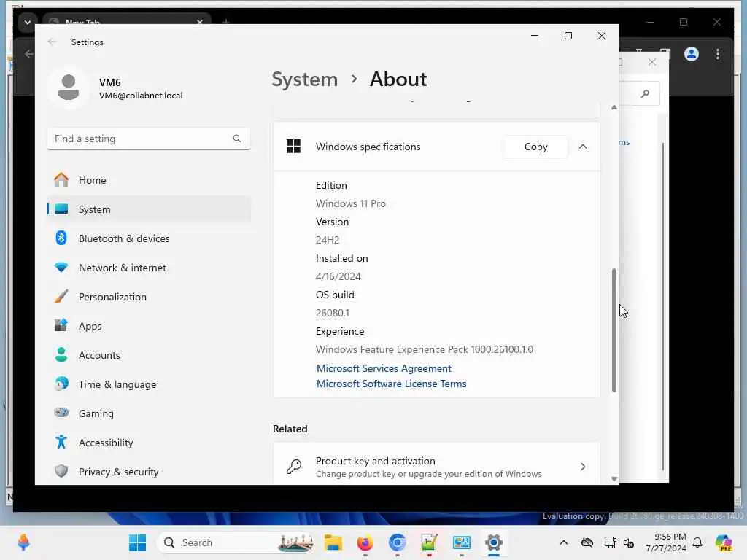
Task: Click the Chrome profile avatar icon
Action: point(692,54)
